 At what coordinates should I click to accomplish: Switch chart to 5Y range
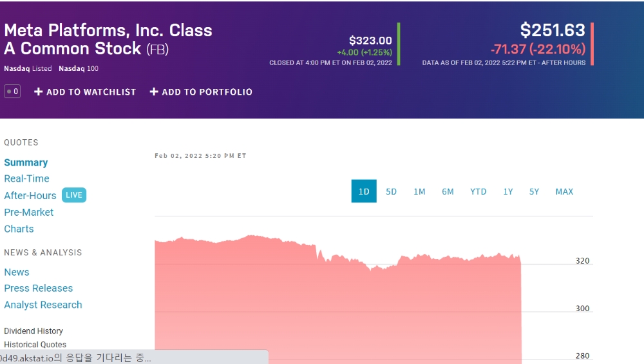pyautogui.click(x=534, y=191)
